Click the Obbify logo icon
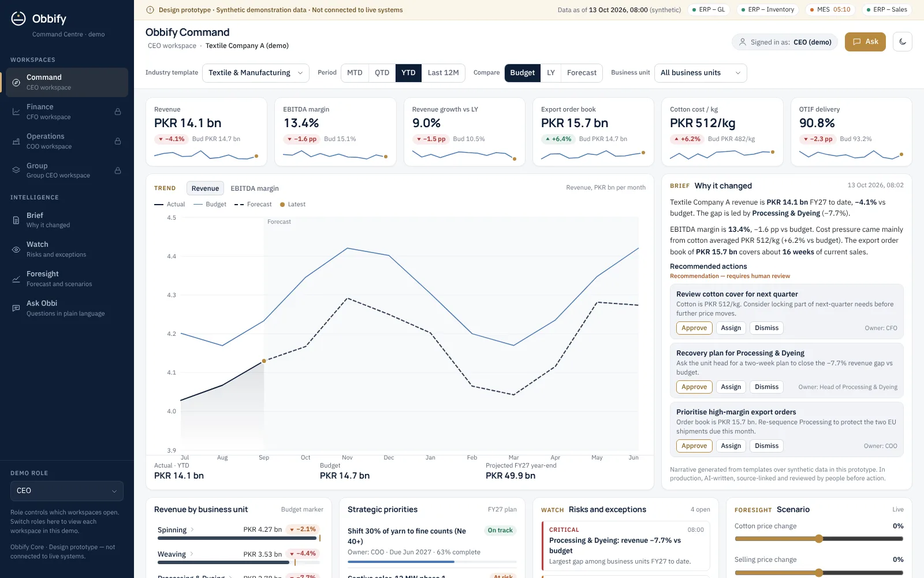The image size is (924, 578). click(x=18, y=18)
